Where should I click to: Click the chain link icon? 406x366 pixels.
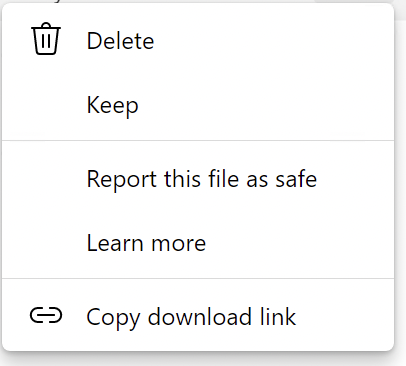point(46,316)
